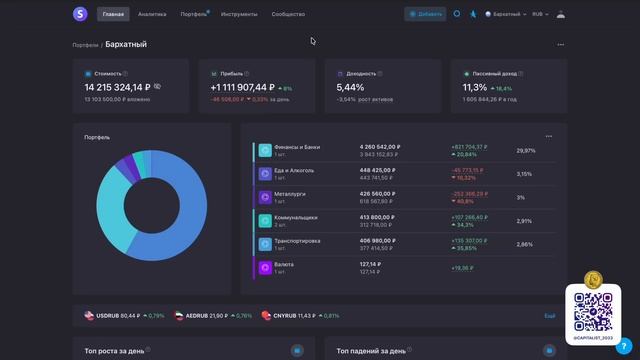Image resolution: width=640 pixels, height=360 pixels.
Task: Open the Коммунальщики row
Action: [404, 221]
